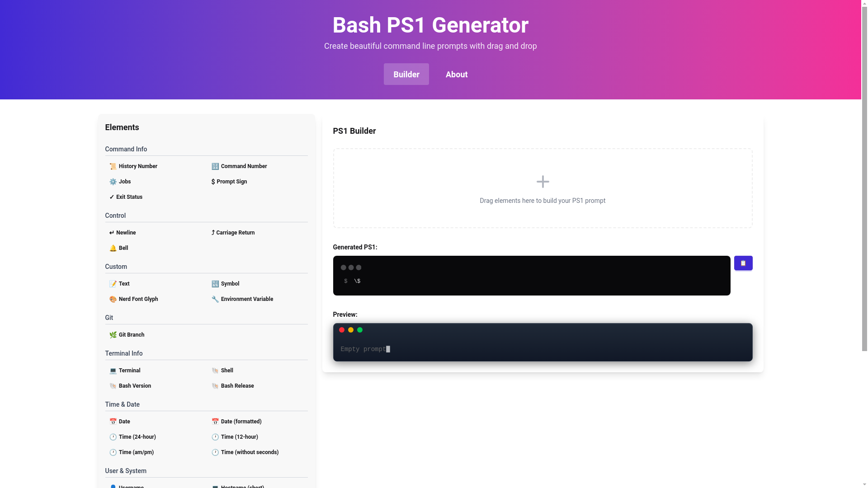
Task: Click the Symbol element icon
Action: tap(215, 284)
